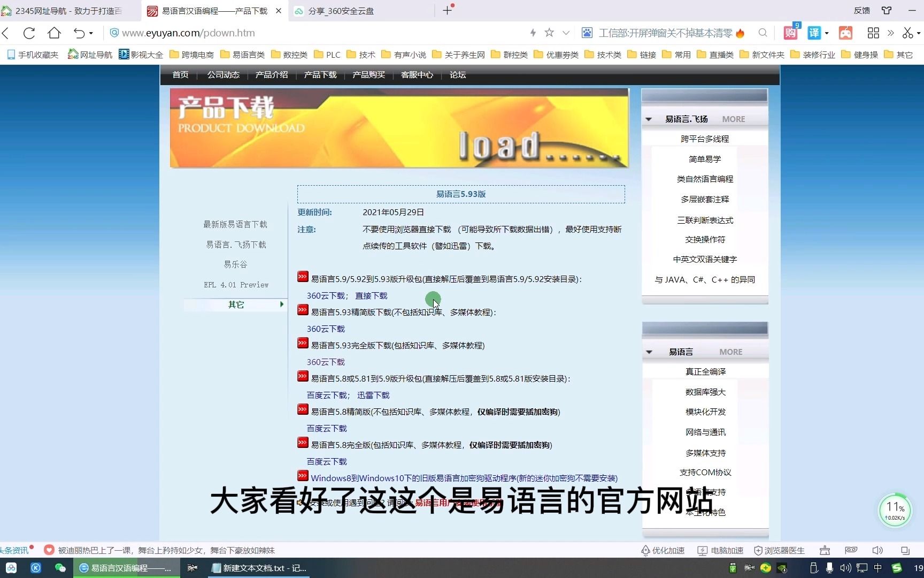
Task: Open 首页 in site navigation
Action: [180, 74]
